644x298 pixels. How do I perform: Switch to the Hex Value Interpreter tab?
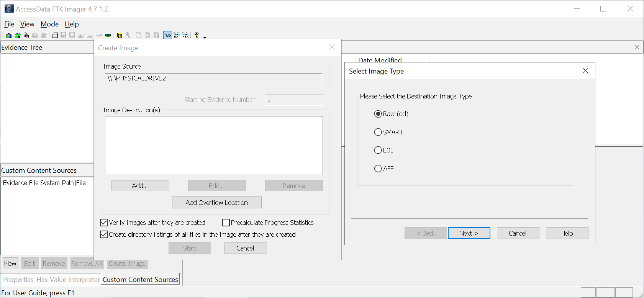click(68, 280)
